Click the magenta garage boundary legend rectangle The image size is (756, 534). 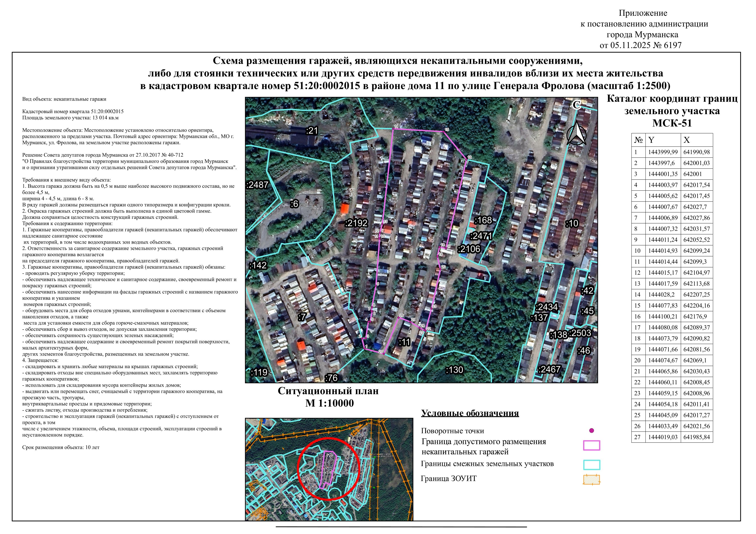(591, 445)
